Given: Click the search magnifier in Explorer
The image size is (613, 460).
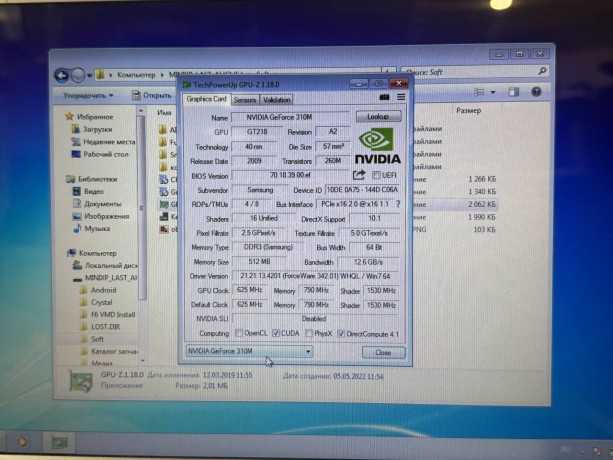Looking at the screenshot, I should [x=542, y=71].
